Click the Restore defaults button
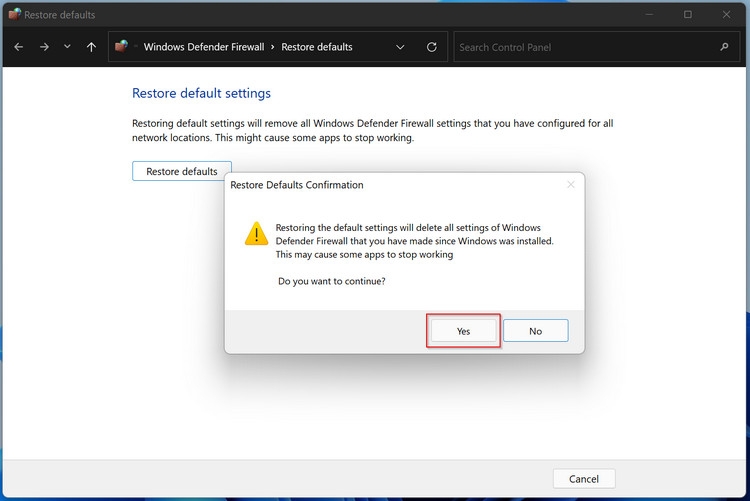The width and height of the screenshot is (750, 501). pyautogui.click(x=182, y=171)
